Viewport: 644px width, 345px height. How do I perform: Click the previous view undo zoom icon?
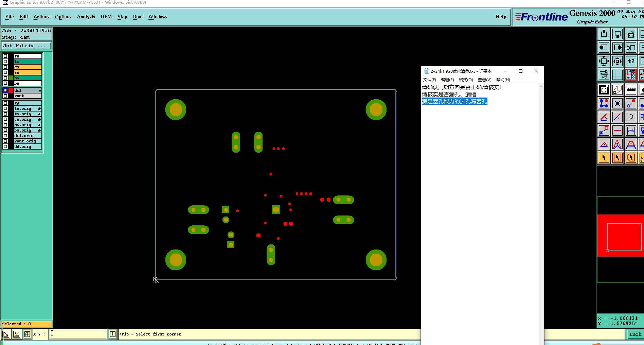click(x=631, y=48)
